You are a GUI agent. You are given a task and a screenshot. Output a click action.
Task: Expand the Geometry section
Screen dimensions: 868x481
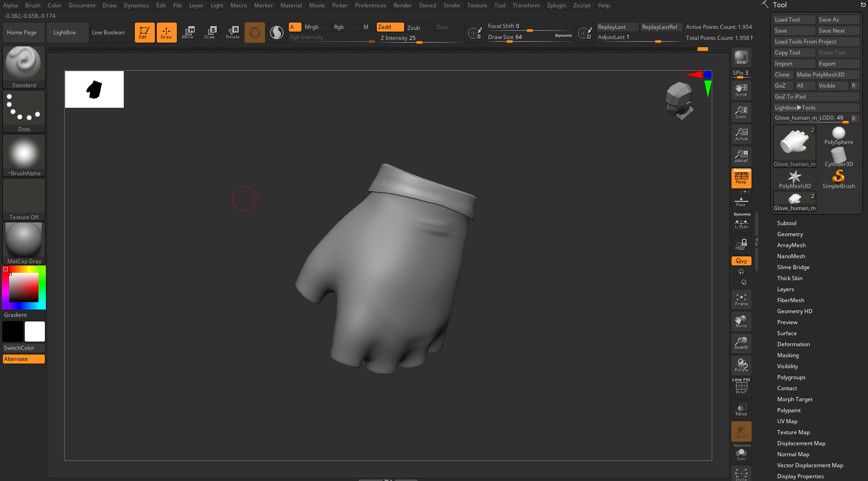point(790,234)
